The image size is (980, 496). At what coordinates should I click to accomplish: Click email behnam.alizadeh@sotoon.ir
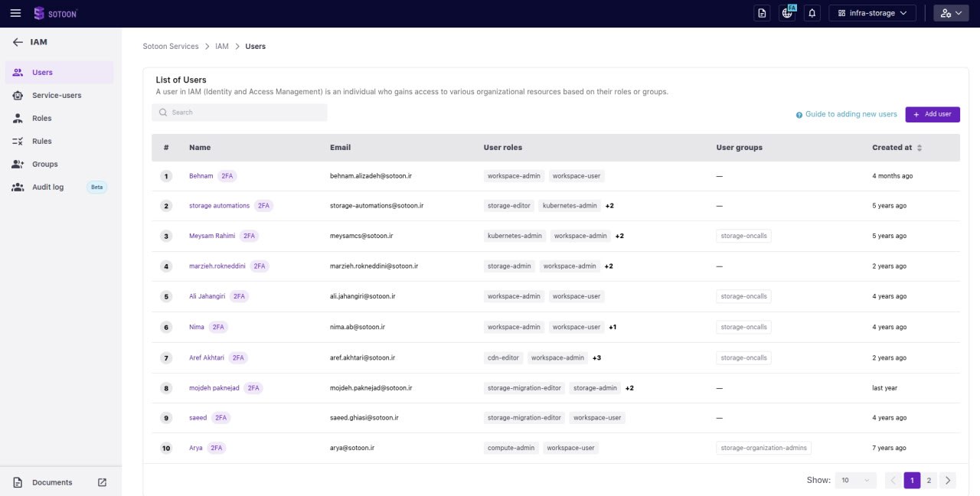click(371, 176)
